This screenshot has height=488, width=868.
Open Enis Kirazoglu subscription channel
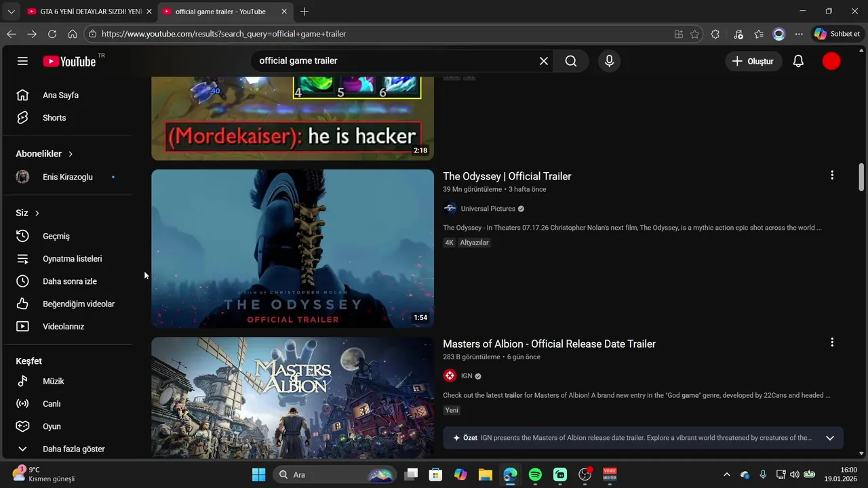(68, 177)
